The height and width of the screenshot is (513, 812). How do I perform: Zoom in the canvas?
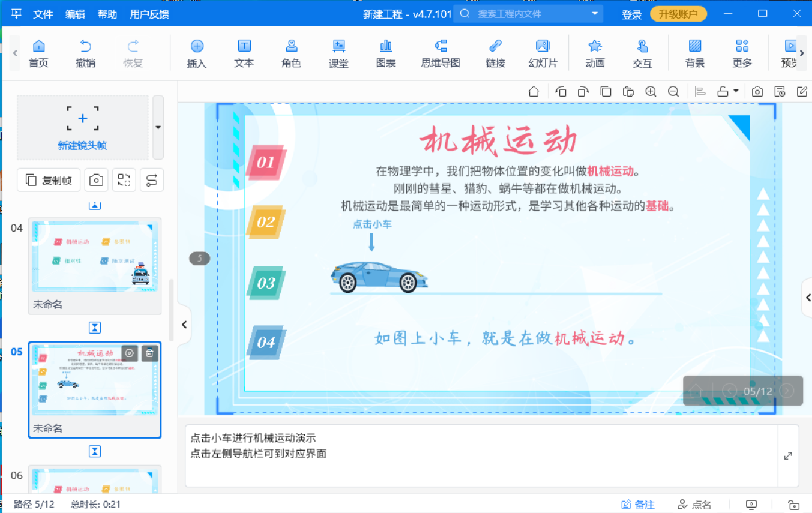pyautogui.click(x=651, y=92)
